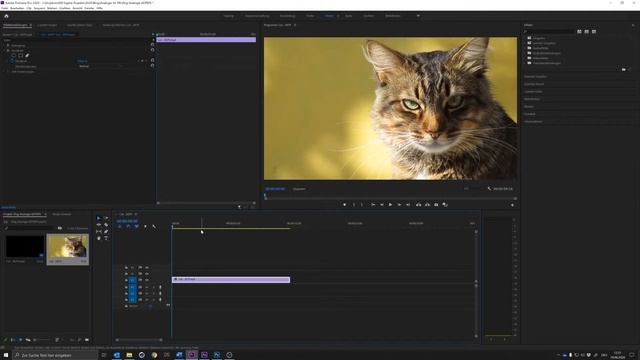Toggle snap in timeline header
The image size is (640, 360).
click(128, 227)
